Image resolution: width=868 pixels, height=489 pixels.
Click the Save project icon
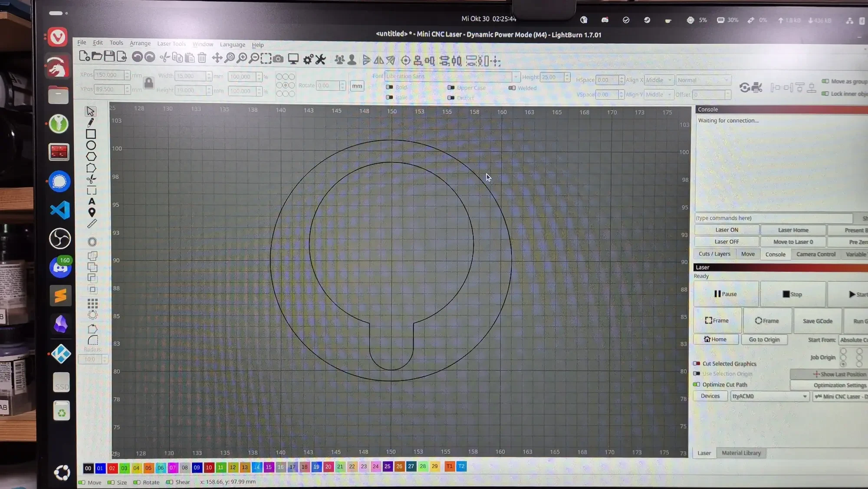pyautogui.click(x=109, y=56)
